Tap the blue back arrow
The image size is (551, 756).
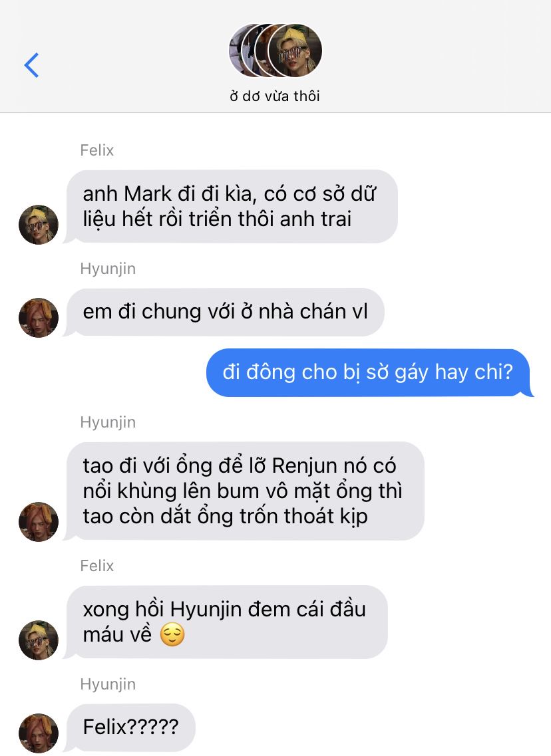[31, 65]
